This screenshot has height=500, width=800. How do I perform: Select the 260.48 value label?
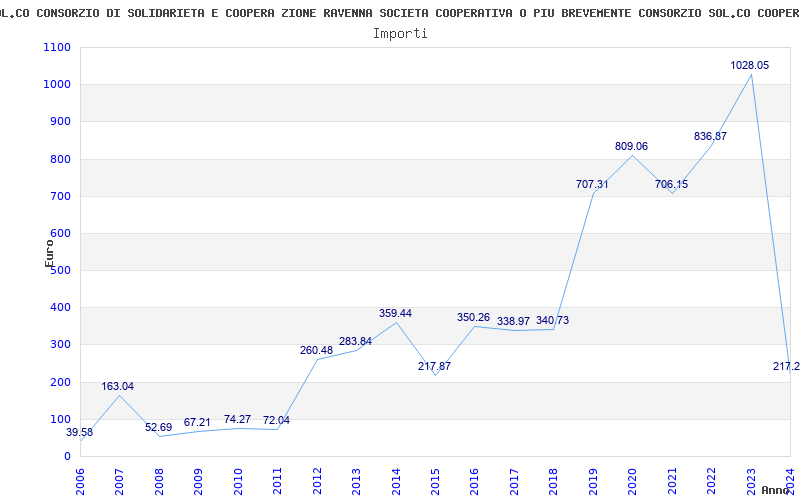click(x=316, y=351)
